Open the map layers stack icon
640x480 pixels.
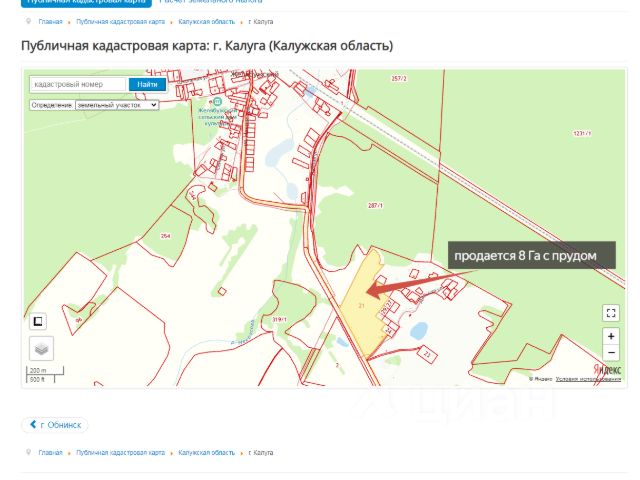[41, 349]
